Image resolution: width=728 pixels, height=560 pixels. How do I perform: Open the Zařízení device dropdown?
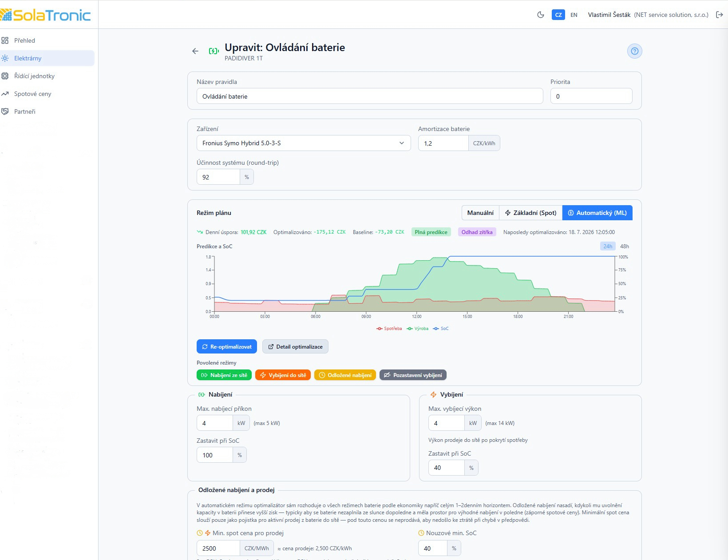coord(304,143)
